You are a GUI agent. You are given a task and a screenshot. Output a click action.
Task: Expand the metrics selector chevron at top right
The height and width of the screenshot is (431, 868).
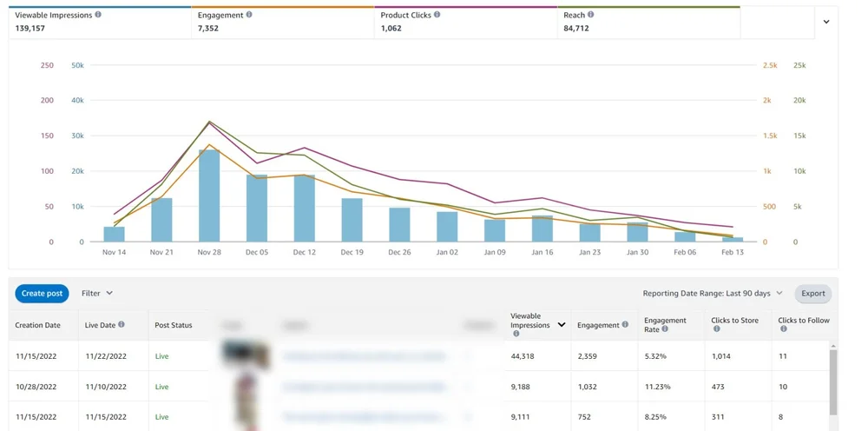pyautogui.click(x=826, y=23)
